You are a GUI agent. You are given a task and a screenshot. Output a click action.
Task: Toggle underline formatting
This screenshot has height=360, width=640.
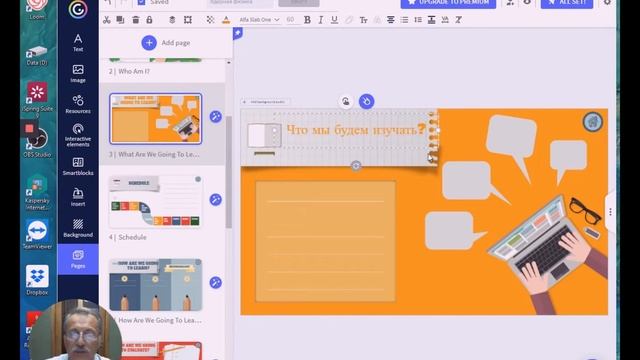point(334,20)
